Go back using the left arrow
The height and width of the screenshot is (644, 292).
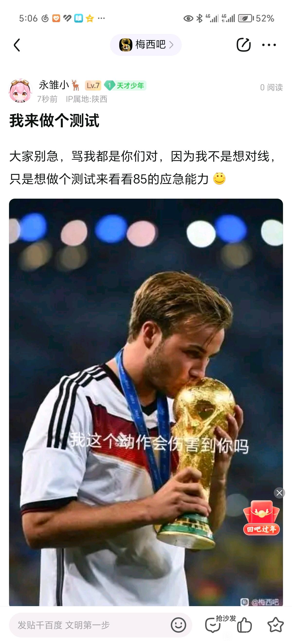tap(17, 45)
